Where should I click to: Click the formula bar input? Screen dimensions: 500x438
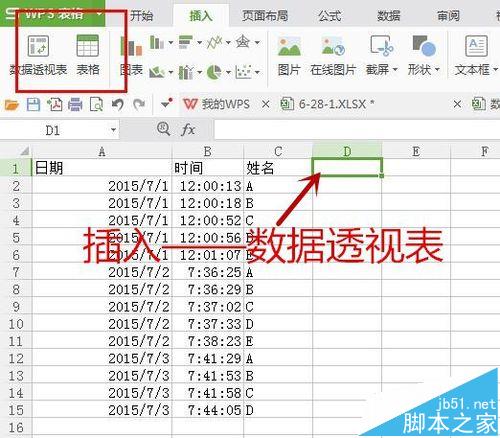pos(357,130)
